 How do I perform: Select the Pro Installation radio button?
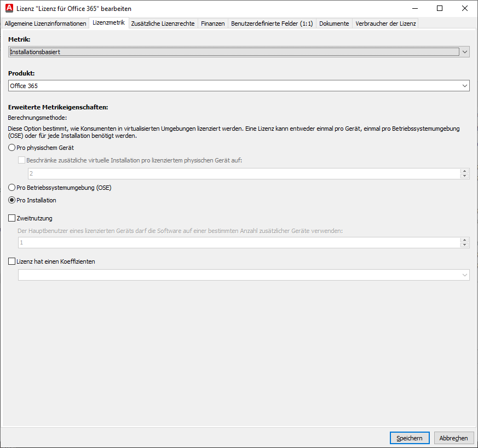point(12,200)
